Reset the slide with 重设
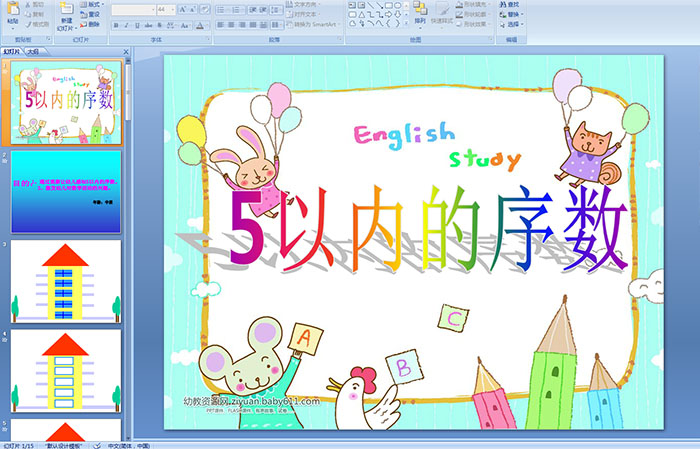This screenshot has height=449, width=700. [x=90, y=15]
